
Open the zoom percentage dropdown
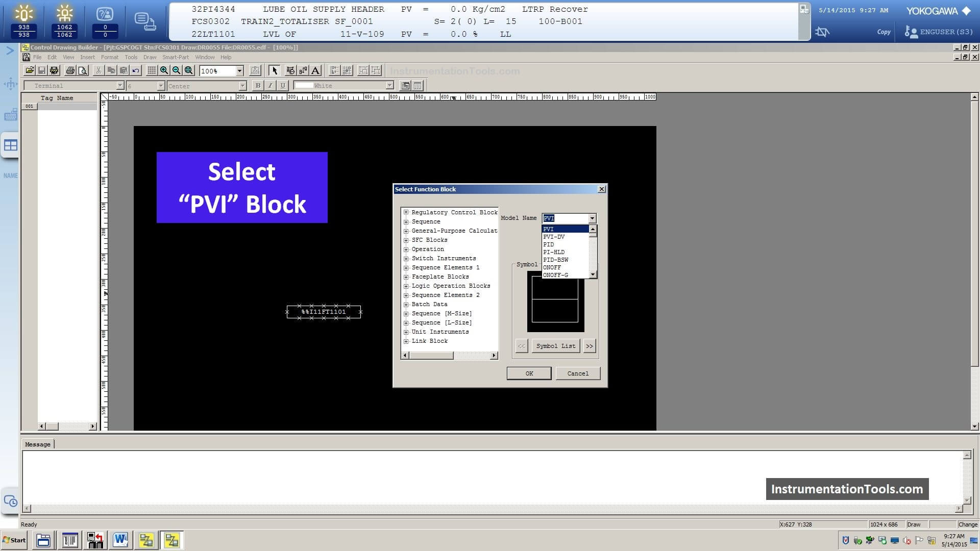click(x=239, y=71)
